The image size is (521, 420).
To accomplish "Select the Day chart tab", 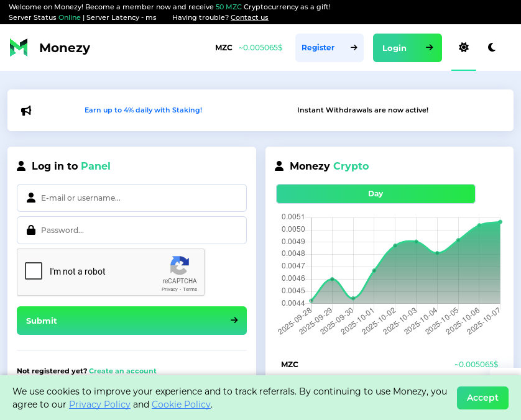I will (x=376, y=194).
